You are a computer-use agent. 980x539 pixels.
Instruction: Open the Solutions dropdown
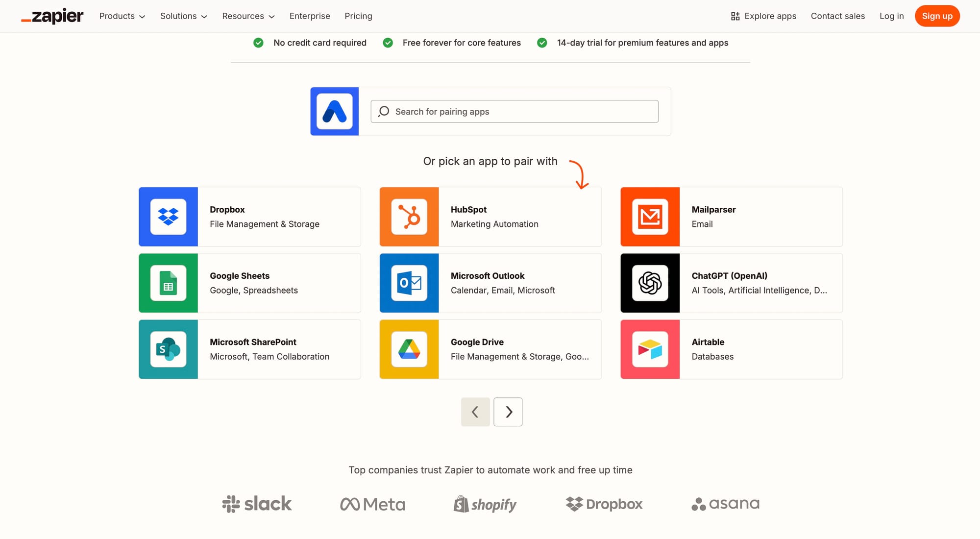click(x=183, y=16)
